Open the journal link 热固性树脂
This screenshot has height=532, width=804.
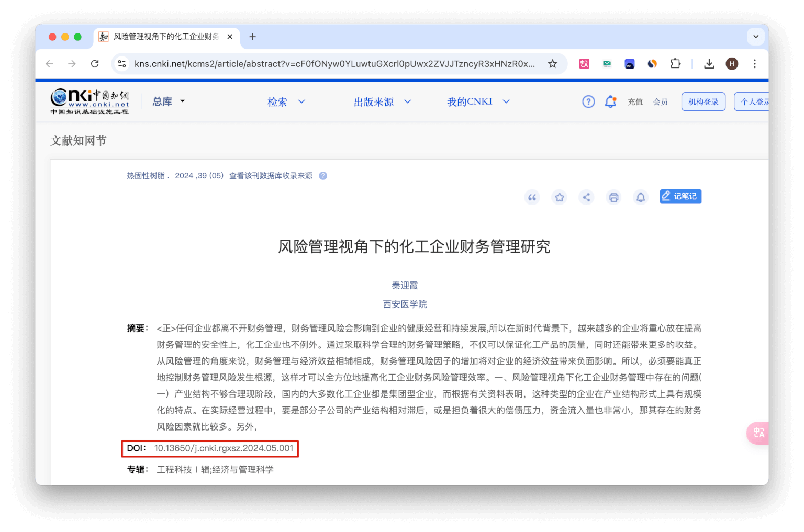point(146,176)
